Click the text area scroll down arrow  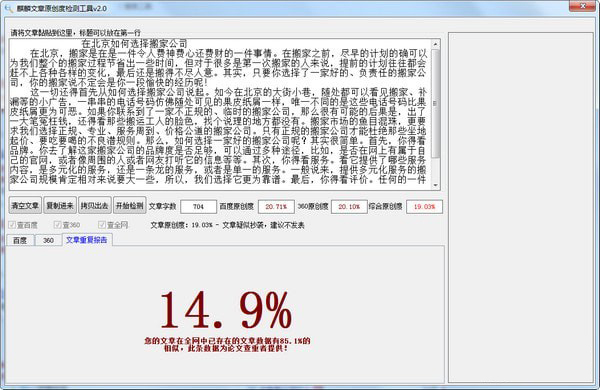(435, 185)
